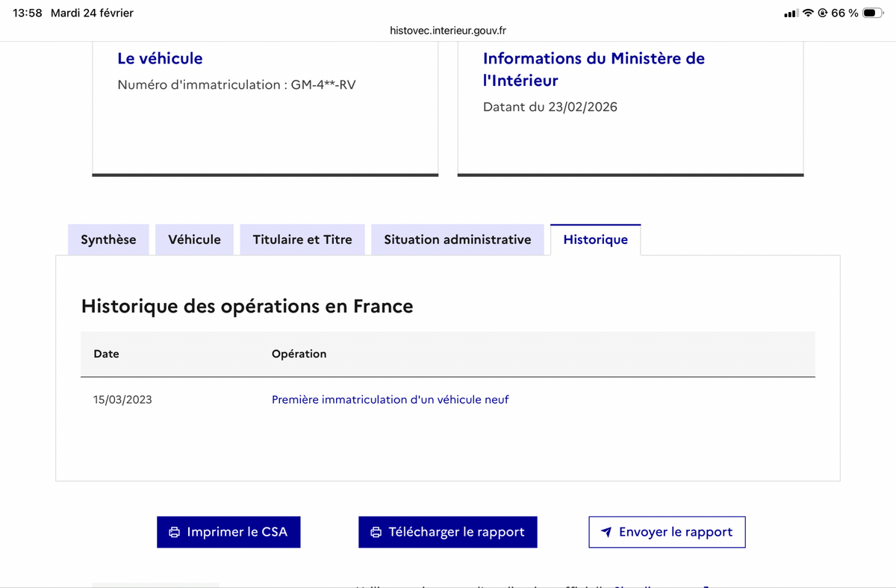Select the date 15/03/2023 in the history table
The image size is (896, 588).
point(122,399)
